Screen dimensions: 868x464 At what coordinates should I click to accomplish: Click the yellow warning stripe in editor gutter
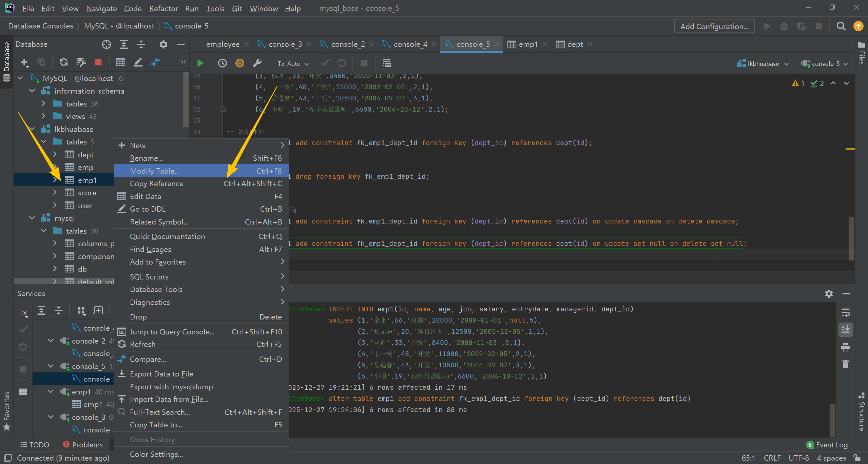tap(850, 149)
